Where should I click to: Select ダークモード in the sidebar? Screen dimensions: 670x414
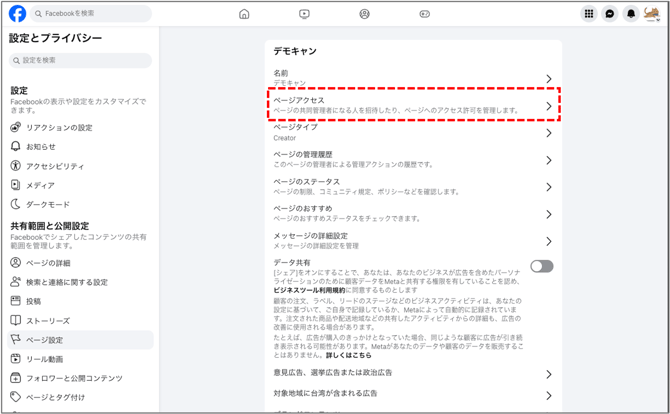tap(47, 205)
